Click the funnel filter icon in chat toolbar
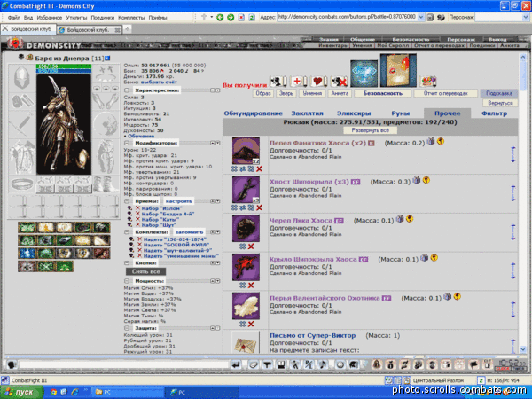 (268, 365)
